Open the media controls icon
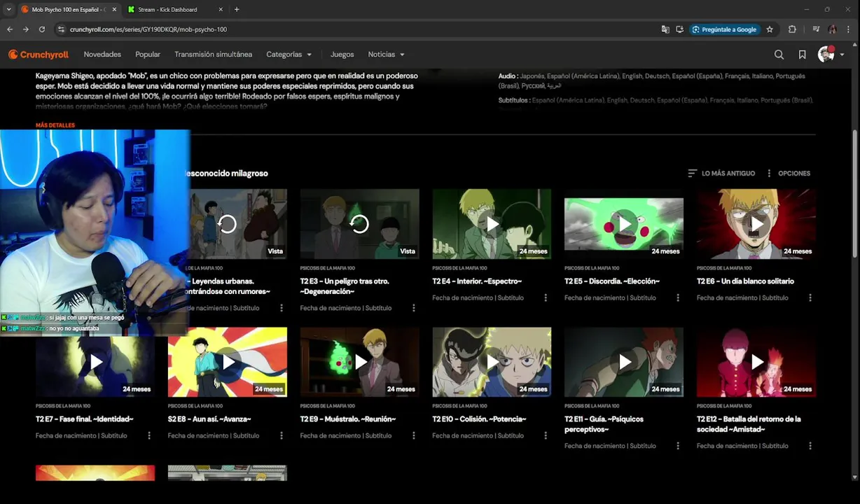860x504 pixels. 816,29
